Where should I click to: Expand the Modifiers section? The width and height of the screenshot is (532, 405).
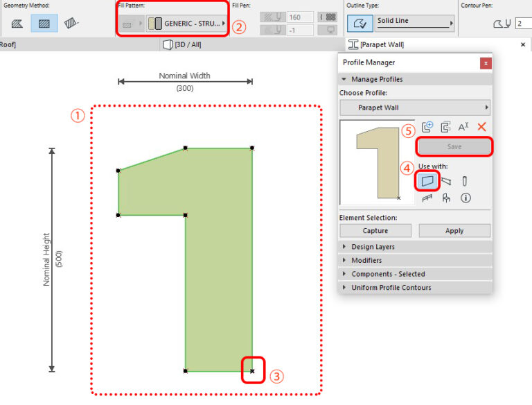pyautogui.click(x=416, y=260)
